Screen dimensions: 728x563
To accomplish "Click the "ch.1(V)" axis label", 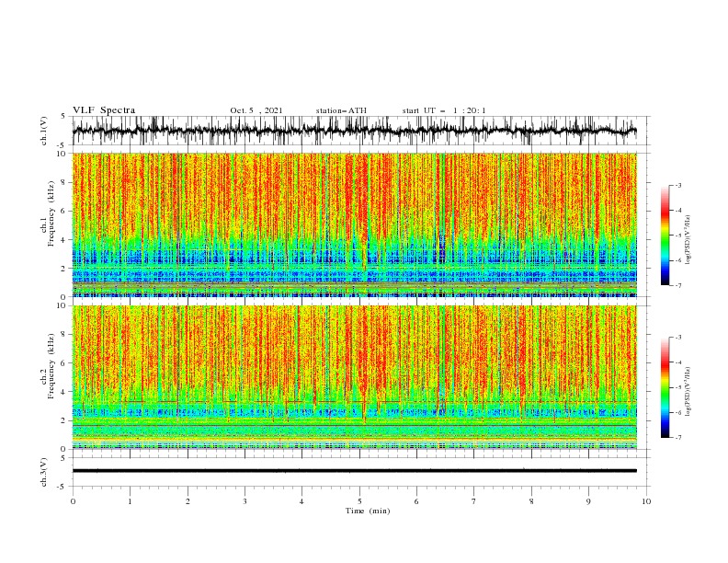I will click(44, 131).
